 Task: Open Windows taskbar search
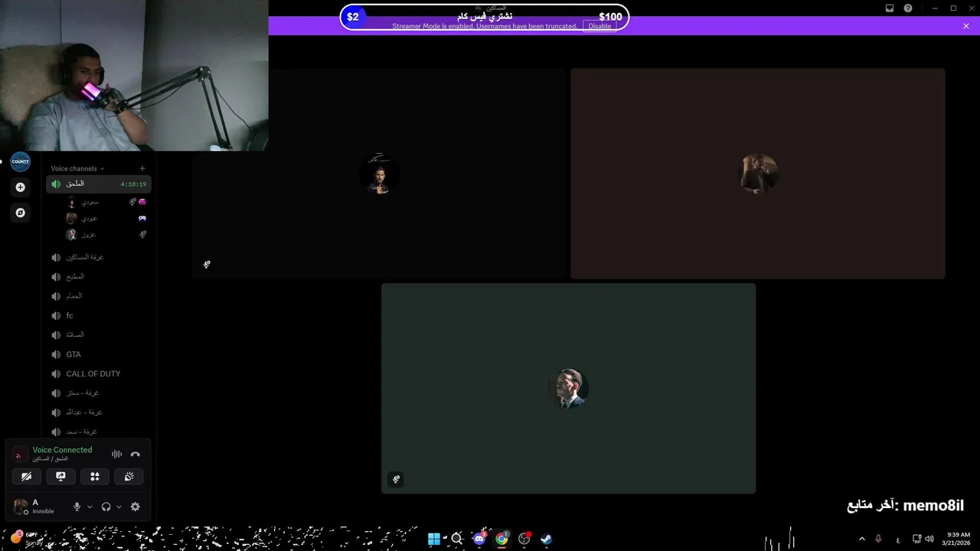click(x=457, y=539)
